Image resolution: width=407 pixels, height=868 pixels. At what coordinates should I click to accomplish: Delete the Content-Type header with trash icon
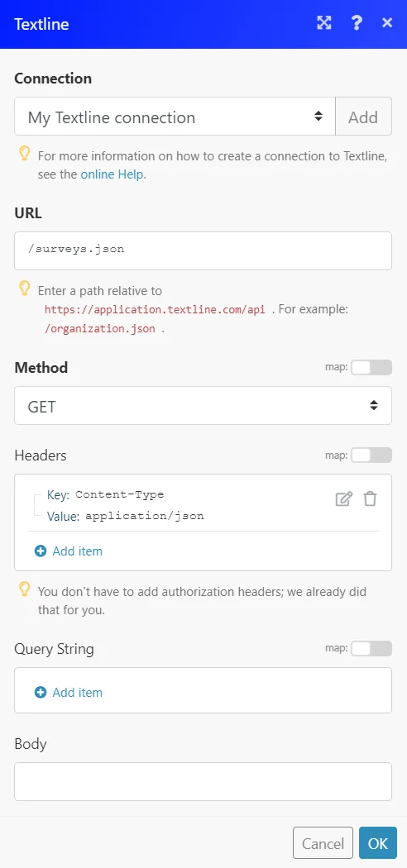pyautogui.click(x=370, y=498)
